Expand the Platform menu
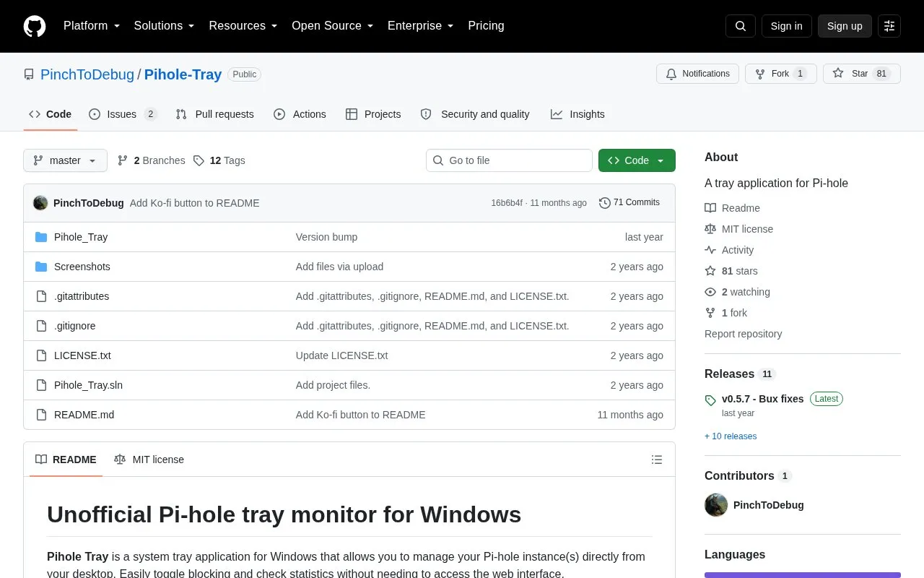924x578 pixels. (92, 26)
